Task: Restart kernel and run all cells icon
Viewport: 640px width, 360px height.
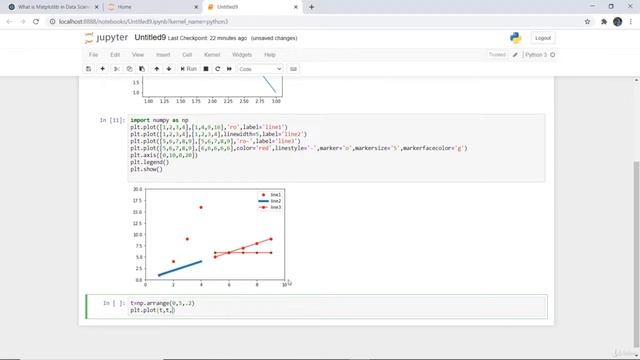Action: (229, 69)
